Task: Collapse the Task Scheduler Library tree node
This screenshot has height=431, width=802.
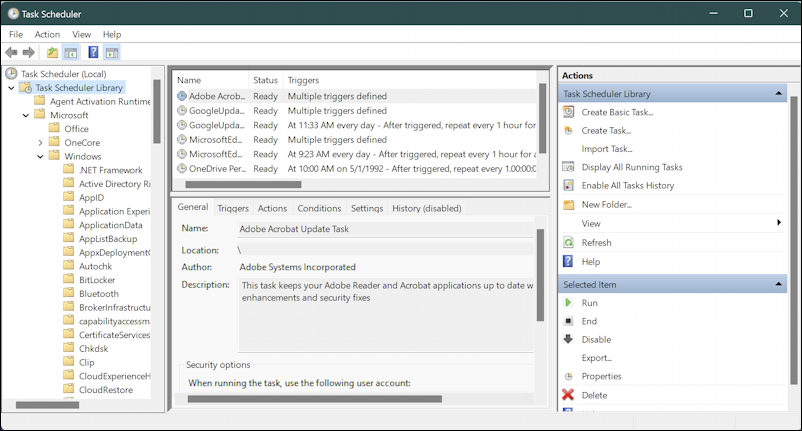Action: click(11, 88)
